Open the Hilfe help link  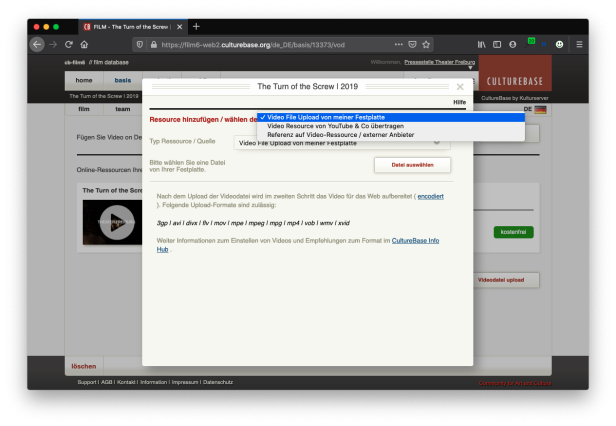[x=459, y=102]
